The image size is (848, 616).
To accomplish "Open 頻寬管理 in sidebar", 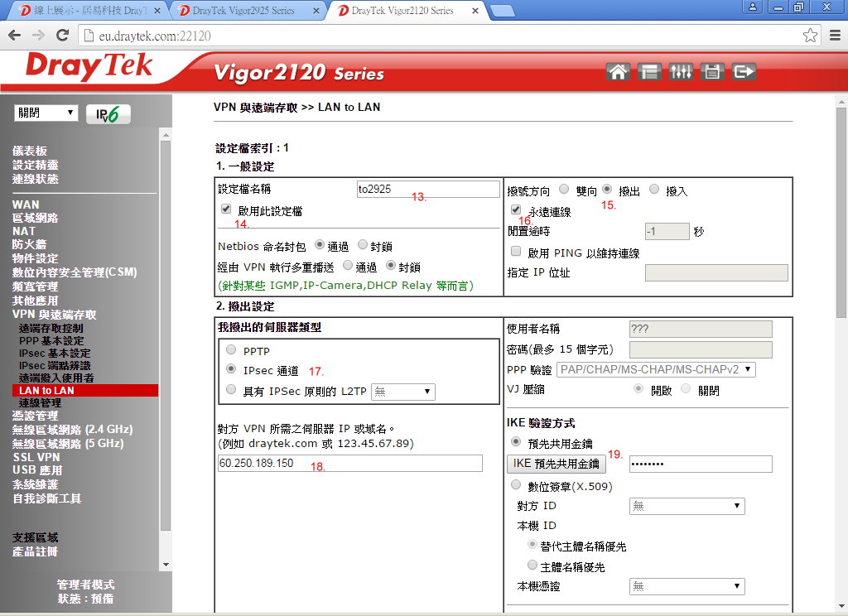I will [x=35, y=286].
